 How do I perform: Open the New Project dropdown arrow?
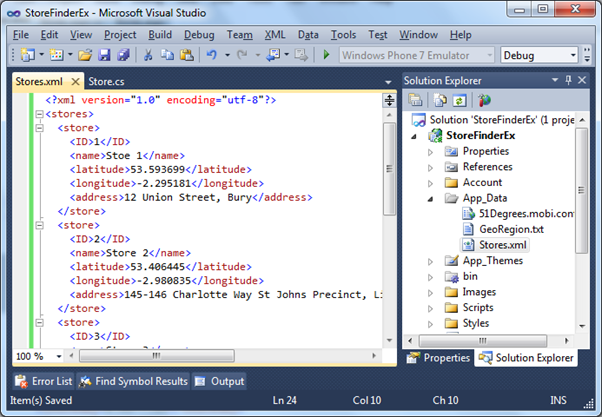pos(42,55)
